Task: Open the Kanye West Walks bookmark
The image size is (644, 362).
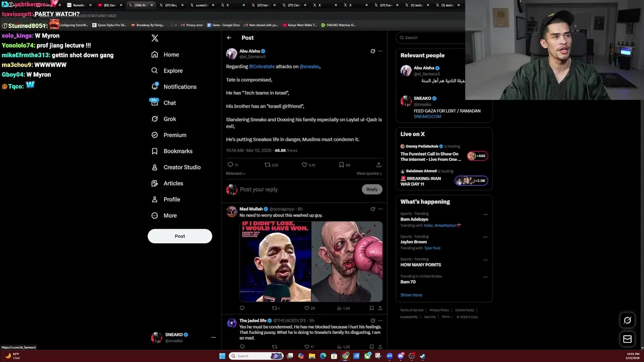Action: [299, 25]
